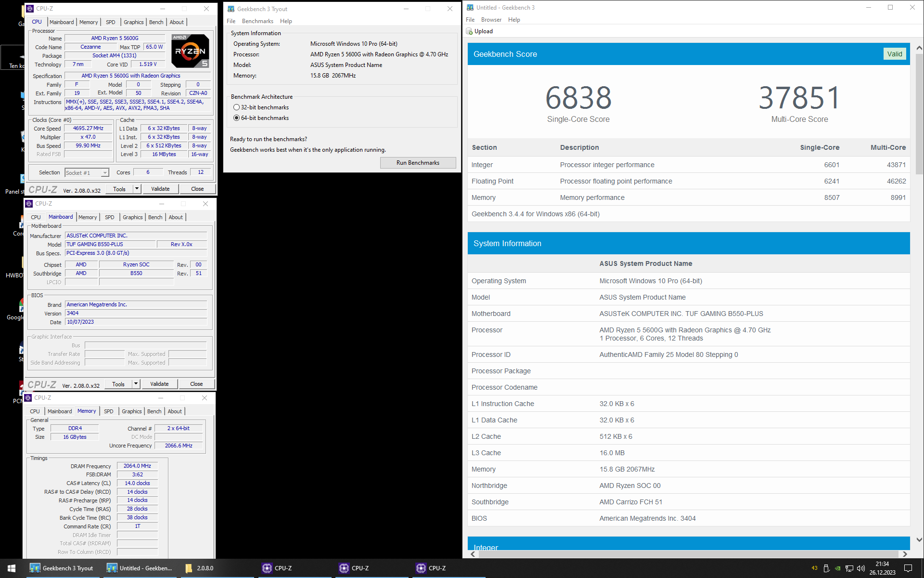This screenshot has width=924, height=578.
Task: Open File menu in Geekbench 3 Tryout
Action: coord(231,21)
